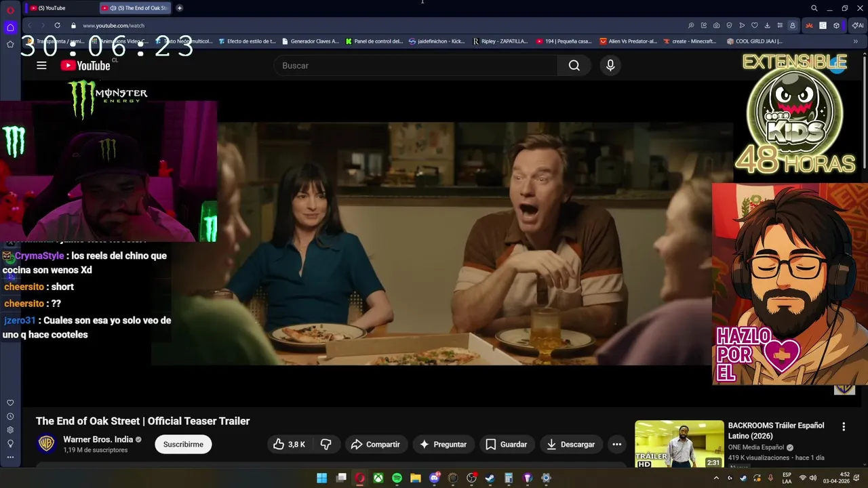The width and height of the screenshot is (868, 488).
Task: Open the Warner Bros. India channel link
Action: point(98,440)
